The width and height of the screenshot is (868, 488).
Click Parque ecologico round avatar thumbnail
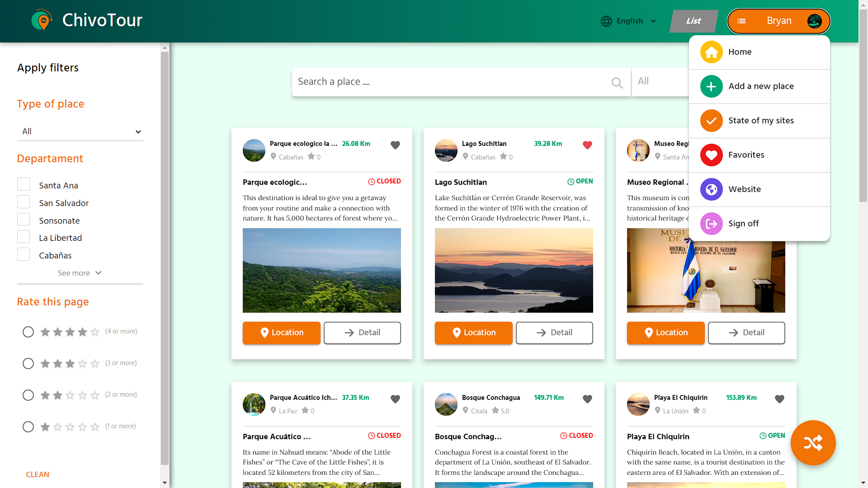point(254,150)
